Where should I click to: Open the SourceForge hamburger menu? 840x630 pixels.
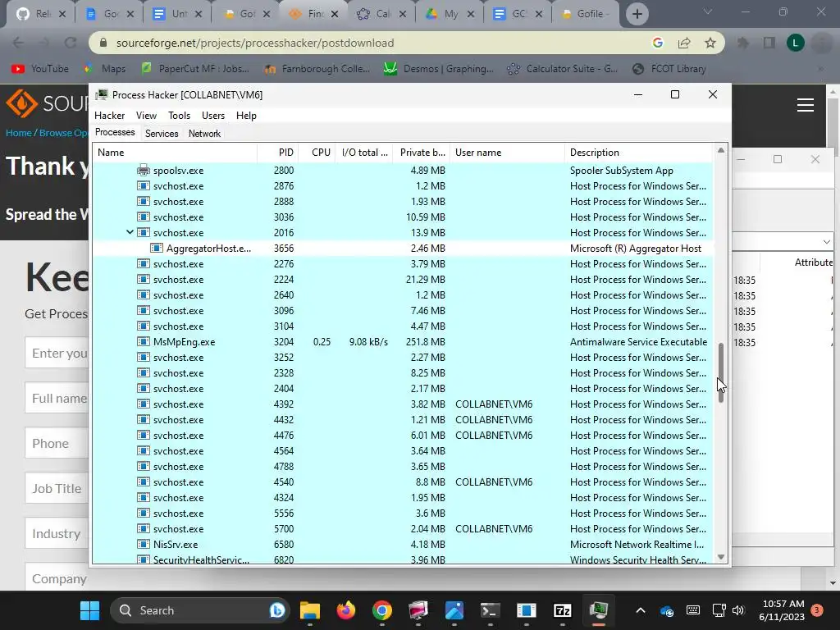806,105
